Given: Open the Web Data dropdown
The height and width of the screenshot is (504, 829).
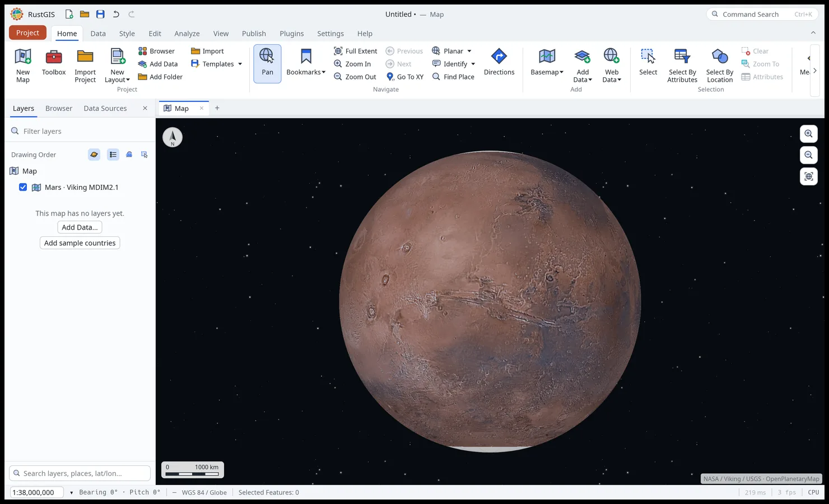Looking at the screenshot, I should point(612,65).
